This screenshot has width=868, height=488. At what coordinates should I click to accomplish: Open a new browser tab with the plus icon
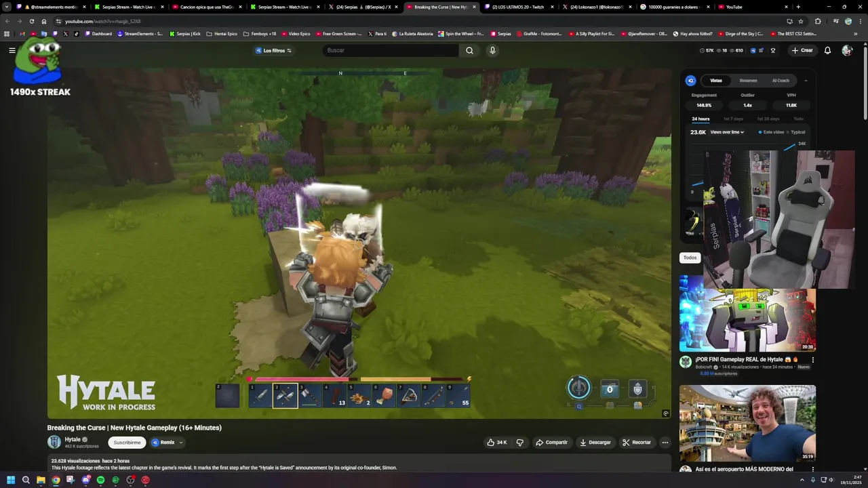(798, 7)
